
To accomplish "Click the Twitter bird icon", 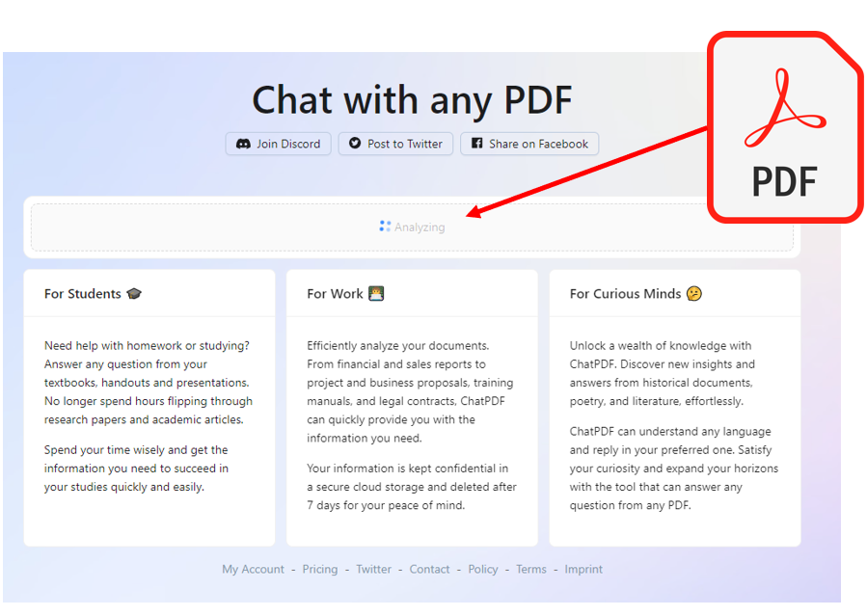I will pos(355,143).
